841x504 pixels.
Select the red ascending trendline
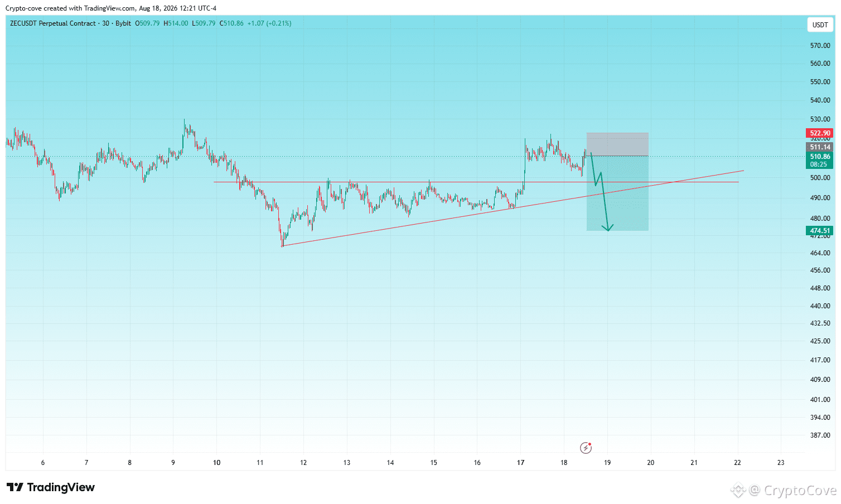(513, 208)
